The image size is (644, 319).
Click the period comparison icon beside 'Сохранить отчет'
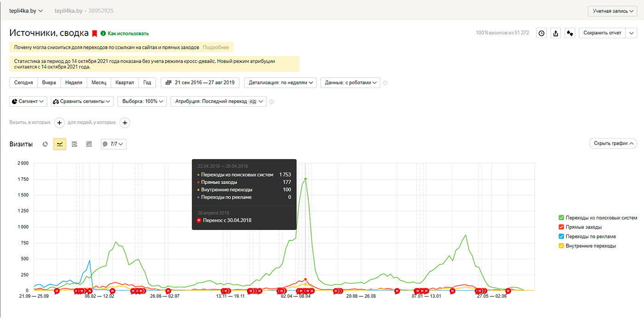[x=570, y=33]
